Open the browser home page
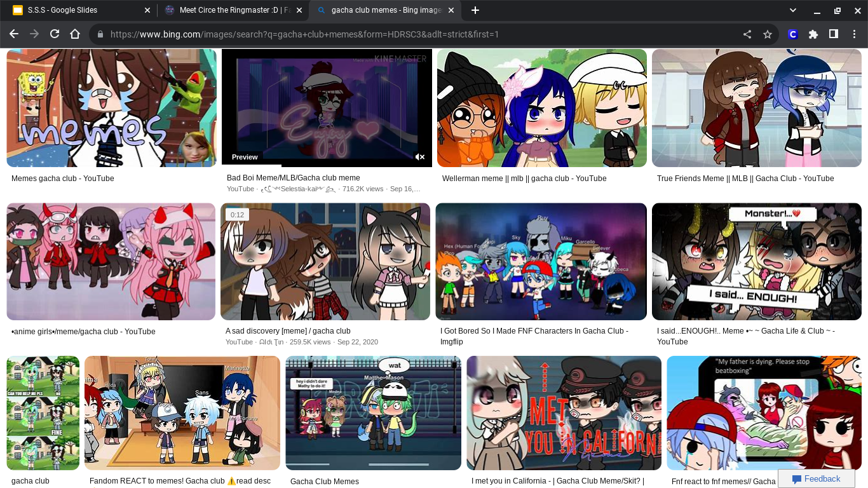Screen dimensions: 868x488 [75, 34]
